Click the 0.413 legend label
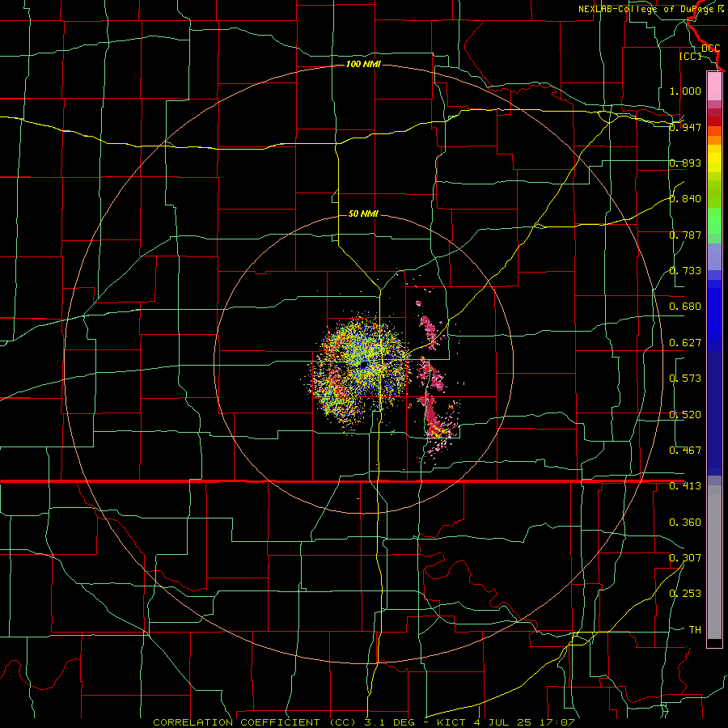The height and width of the screenshot is (728, 728). tap(685, 486)
